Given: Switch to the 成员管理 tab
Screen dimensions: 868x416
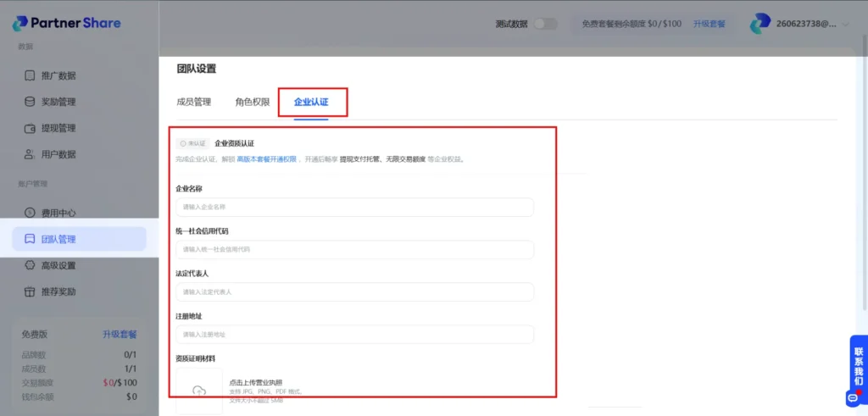Looking at the screenshot, I should (193, 102).
